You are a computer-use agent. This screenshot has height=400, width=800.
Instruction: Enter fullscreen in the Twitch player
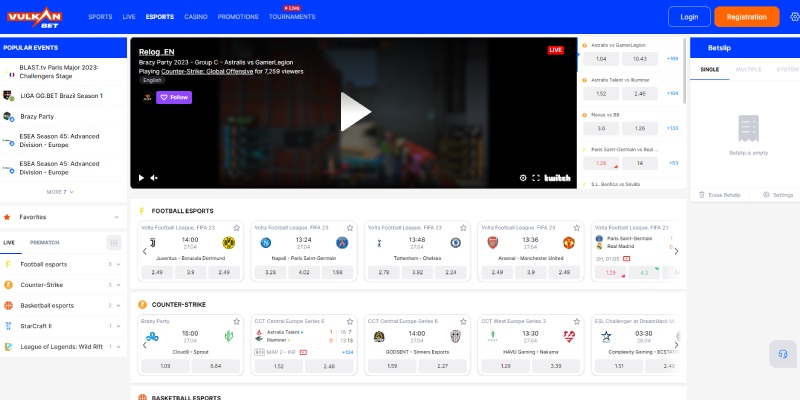tap(536, 178)
